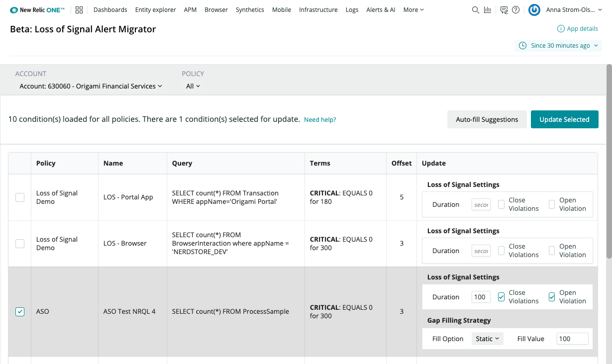This screenshot has width=612, height=364.
Task: Open the query builder chart icon
Action: (488, 9)
